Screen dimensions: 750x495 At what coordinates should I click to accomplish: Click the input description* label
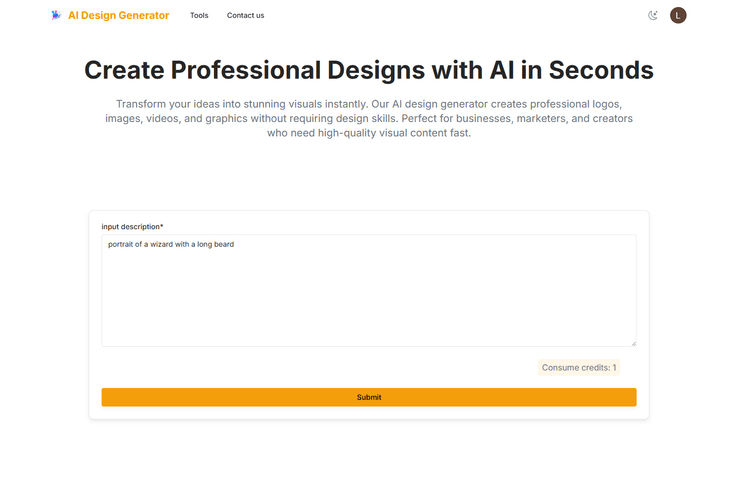click(x=132, y=227)
